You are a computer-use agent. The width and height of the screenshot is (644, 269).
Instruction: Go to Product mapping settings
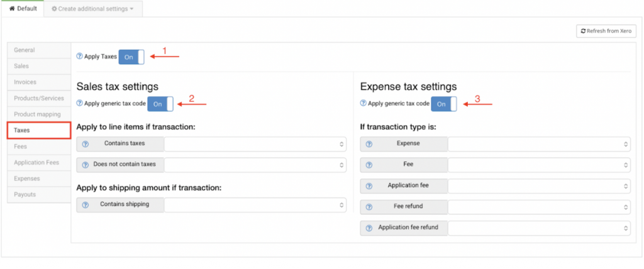[37, 114]
